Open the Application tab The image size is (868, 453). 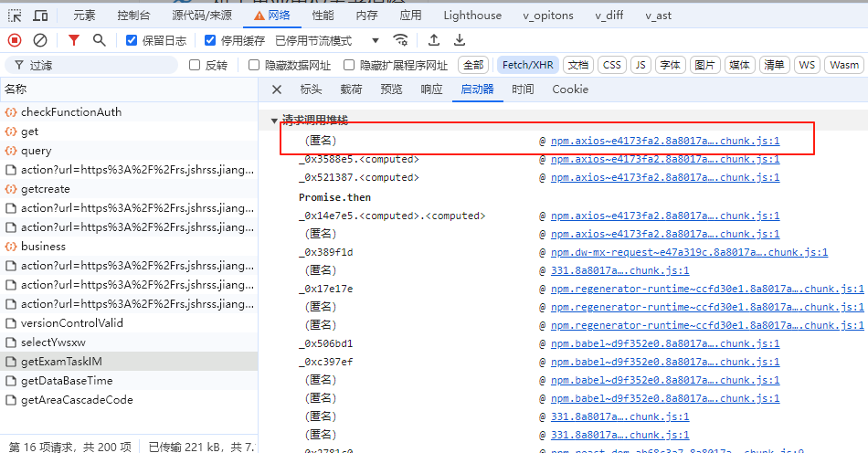410,16
